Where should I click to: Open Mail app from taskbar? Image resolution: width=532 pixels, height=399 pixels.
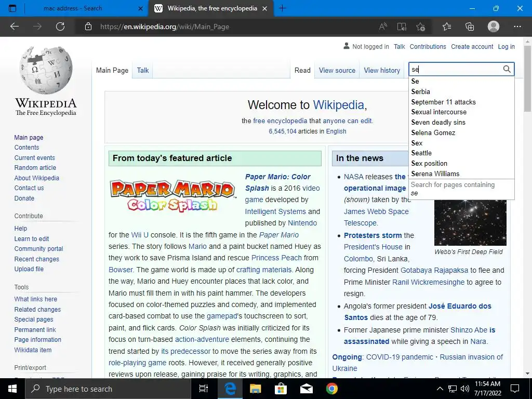pyautogui.click(x=307, y=389)
